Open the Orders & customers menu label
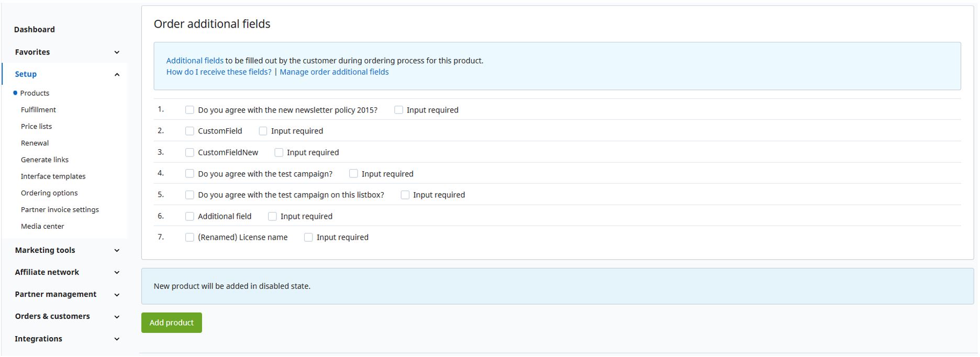Viewport: 980px width, 357px height. (52, 316)
